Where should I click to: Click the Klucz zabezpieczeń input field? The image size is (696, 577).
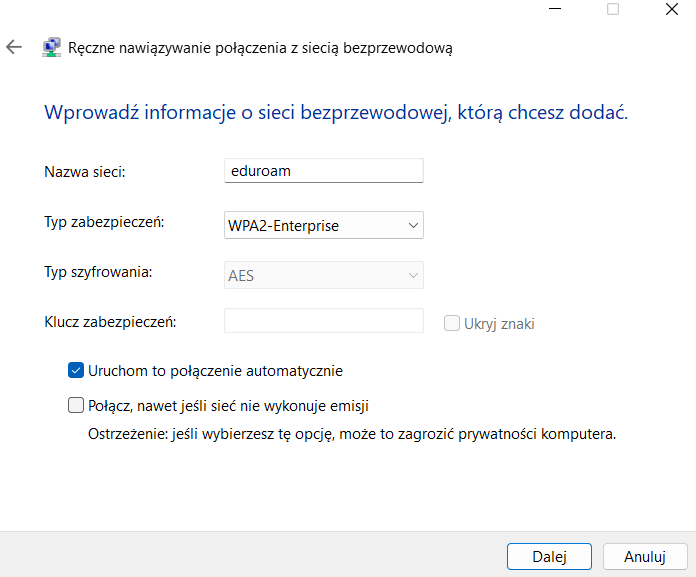click(324, 321)
